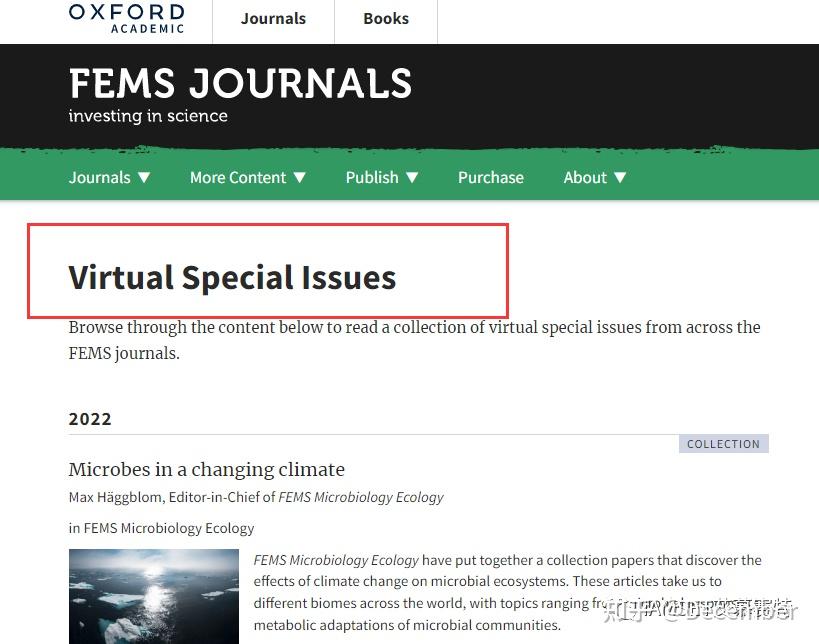Click the down-arrow beside Journals in green bar
The height and width of the screenshot is (644, 819).
pos(145,177)
